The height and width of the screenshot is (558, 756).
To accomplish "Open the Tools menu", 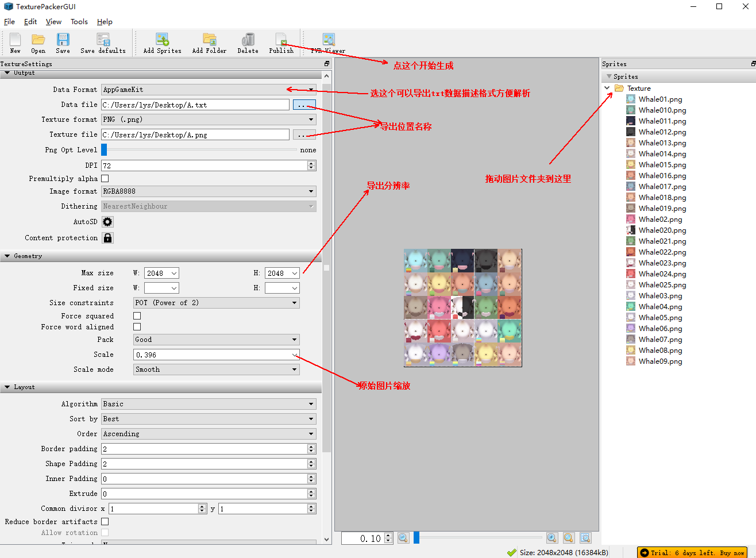I will (x=79, y=22).
